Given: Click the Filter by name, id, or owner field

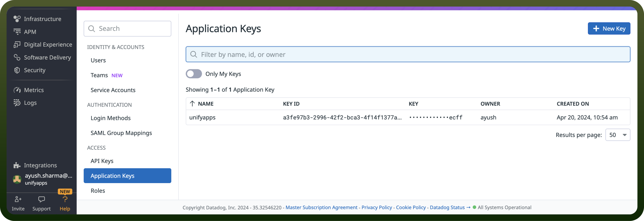Looking at the screenshot, I should (x=408, y=54).
